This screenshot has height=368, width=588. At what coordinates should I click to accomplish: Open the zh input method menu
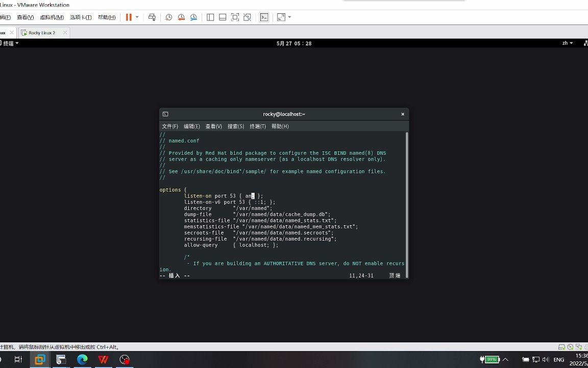[565, 43]
